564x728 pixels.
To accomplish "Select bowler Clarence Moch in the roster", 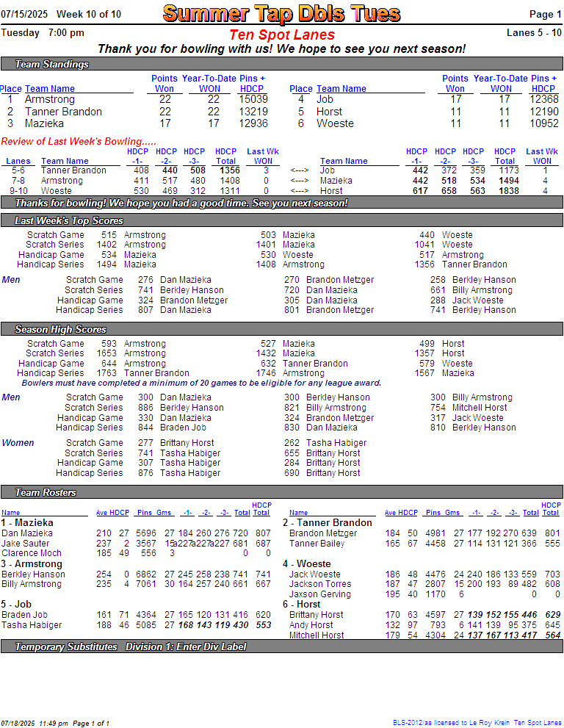I will [32, 553].
